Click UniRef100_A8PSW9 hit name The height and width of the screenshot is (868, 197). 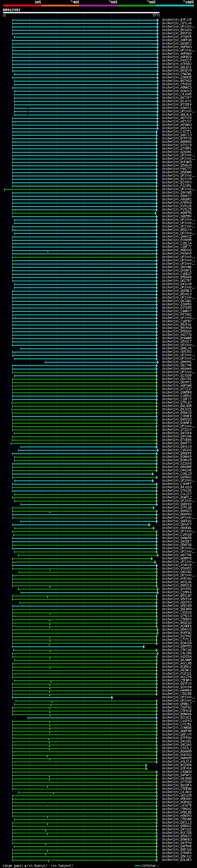click(x=177, y=386)
